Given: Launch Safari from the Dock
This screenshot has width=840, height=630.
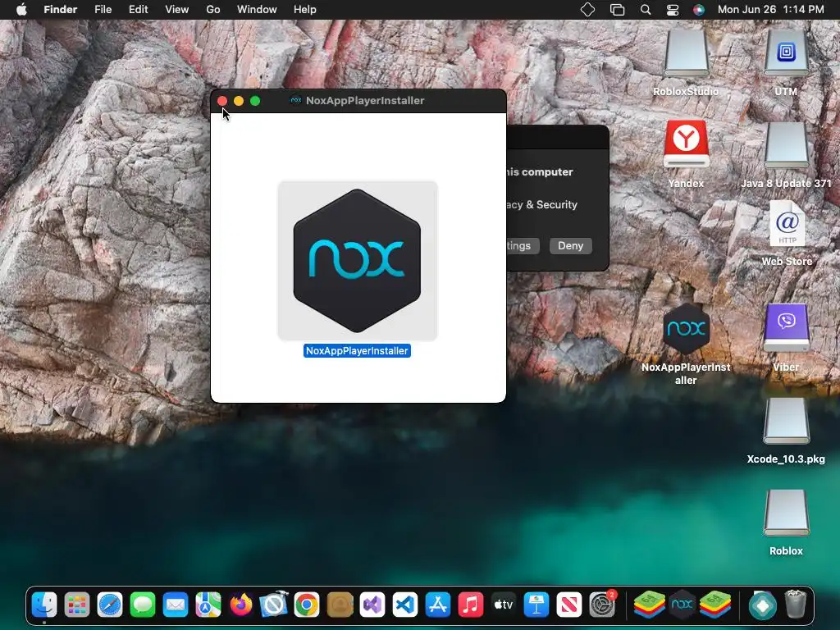Looking at the screenshot, I should 110,605.
